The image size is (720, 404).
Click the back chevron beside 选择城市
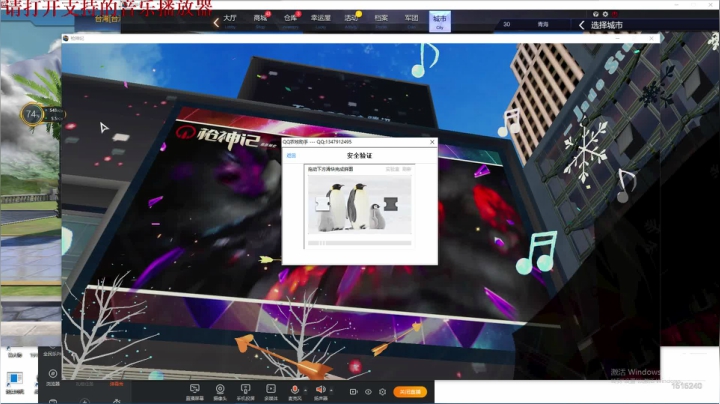582,25
